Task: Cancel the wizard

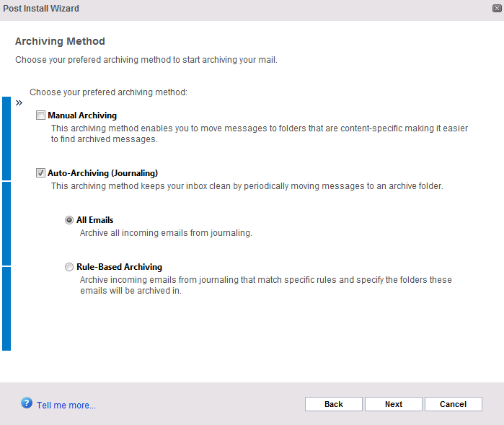Action: click(x=454, y=404)
